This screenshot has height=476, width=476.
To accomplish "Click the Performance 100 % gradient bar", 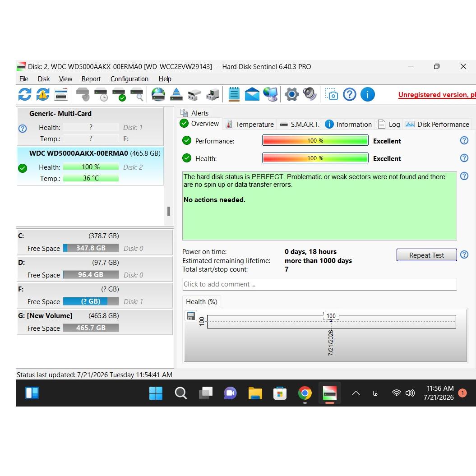I will (x=315, y=141).
